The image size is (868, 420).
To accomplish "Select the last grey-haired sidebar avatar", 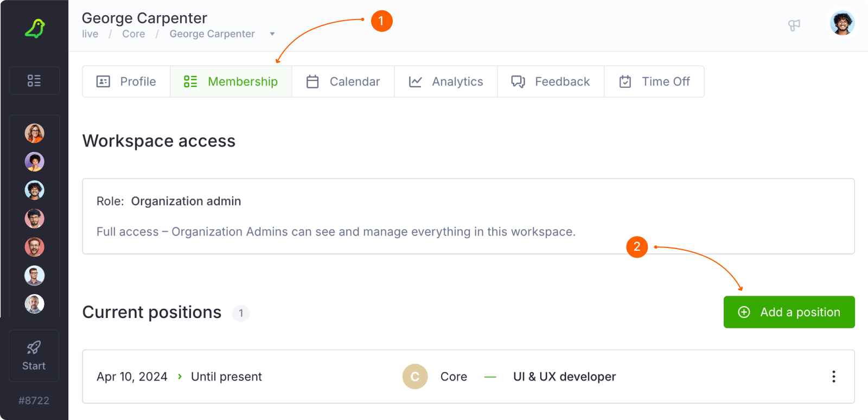I will click(34, 304).
